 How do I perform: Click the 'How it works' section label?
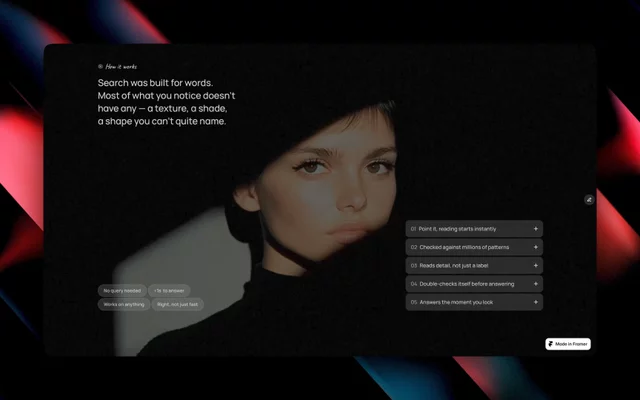tap(118, 67)
